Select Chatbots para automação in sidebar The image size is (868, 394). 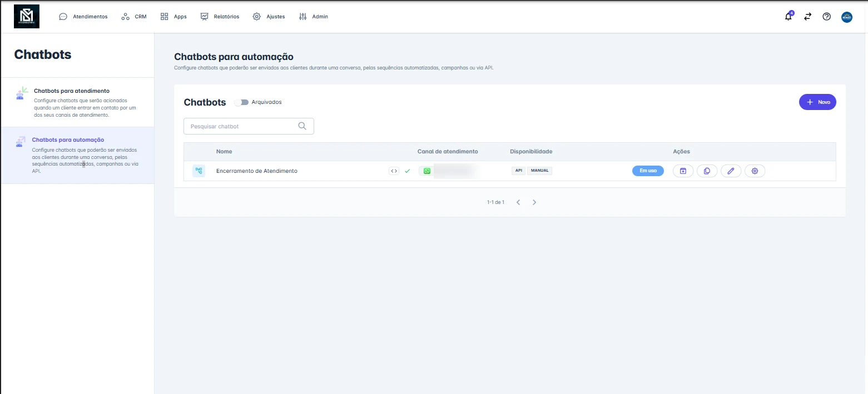(77, 156)
